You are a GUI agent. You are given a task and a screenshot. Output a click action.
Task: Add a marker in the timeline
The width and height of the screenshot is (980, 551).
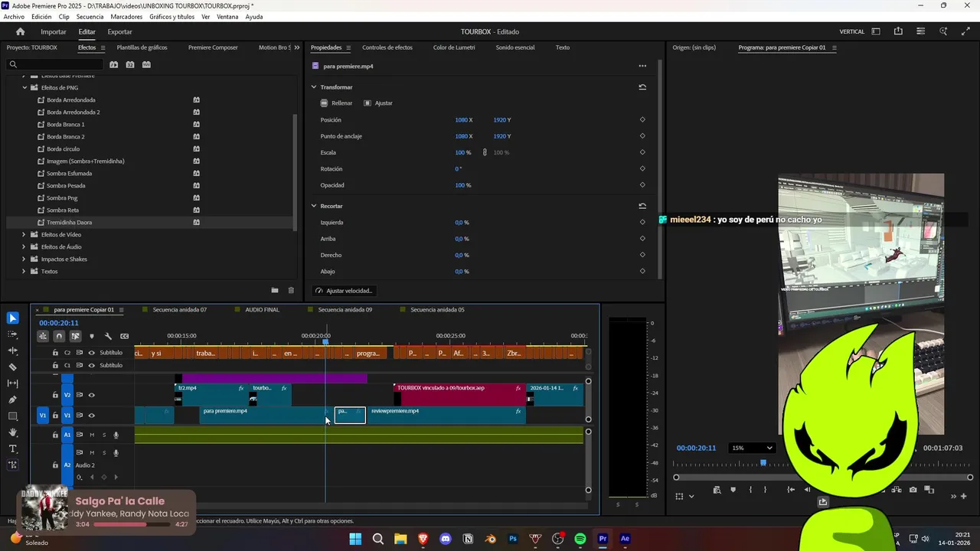(x=92, y=336)
